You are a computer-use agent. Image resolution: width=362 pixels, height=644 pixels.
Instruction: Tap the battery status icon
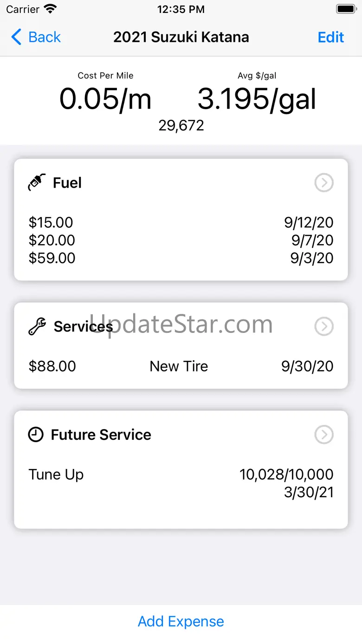point(346,9)
